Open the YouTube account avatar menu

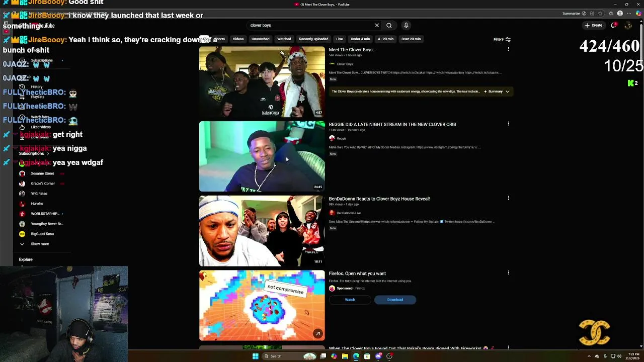pos(628,25)
